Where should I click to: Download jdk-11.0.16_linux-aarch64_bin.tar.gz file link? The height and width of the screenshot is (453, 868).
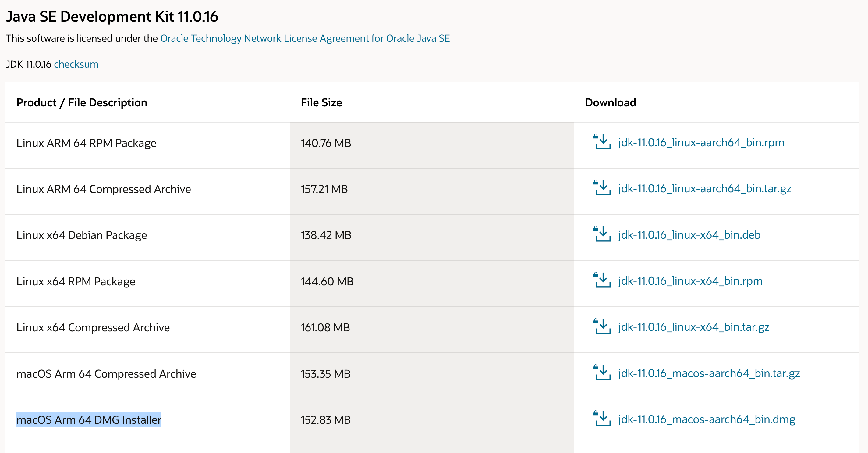705,189
